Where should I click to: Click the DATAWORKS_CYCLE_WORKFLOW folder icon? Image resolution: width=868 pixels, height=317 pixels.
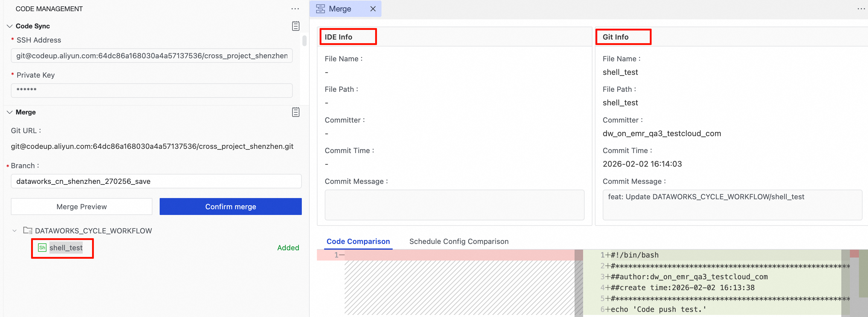28,231
